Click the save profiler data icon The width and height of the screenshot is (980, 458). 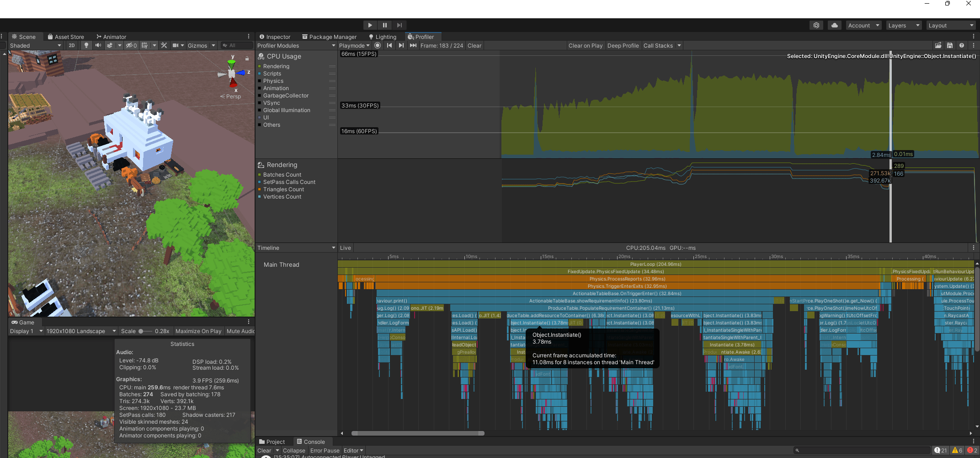click(950, 45)
